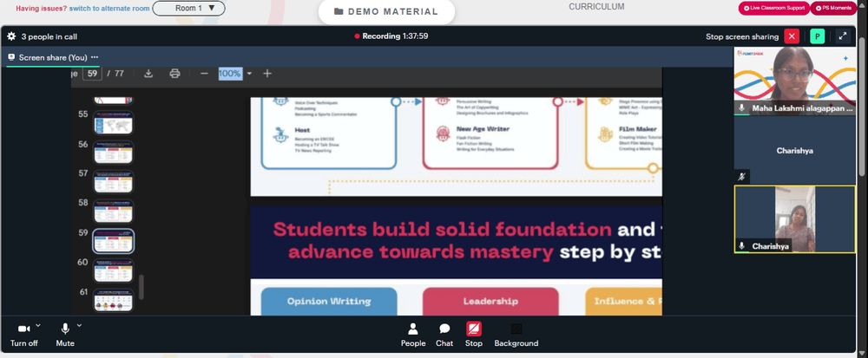
Task: Open the People panel
Action: click(413, 335)
